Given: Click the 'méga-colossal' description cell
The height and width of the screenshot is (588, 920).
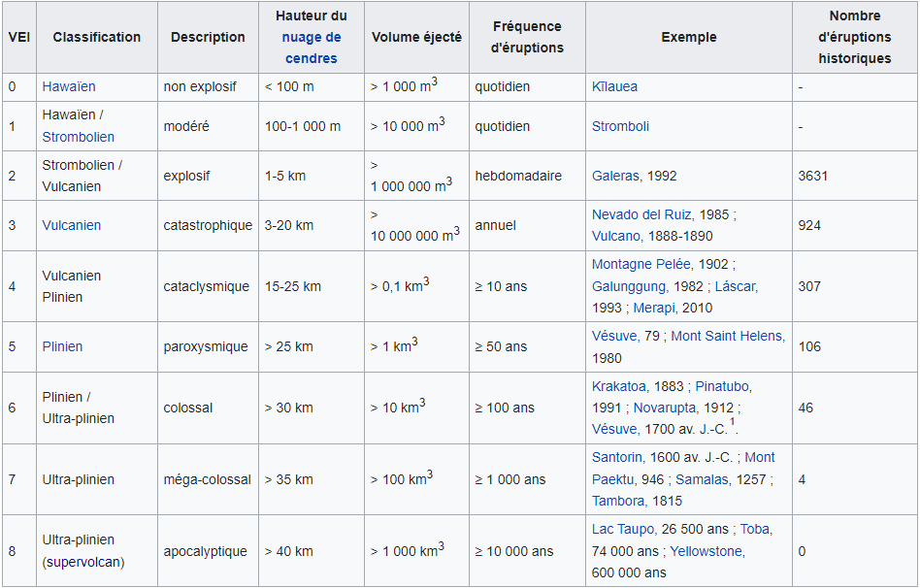Looking at the screenshot, I should pos(208,479).
